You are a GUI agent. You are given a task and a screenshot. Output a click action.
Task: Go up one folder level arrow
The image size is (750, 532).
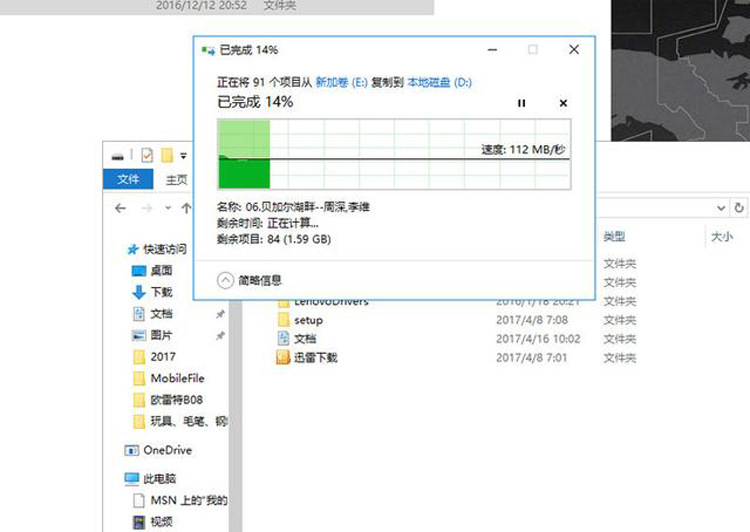186,208
